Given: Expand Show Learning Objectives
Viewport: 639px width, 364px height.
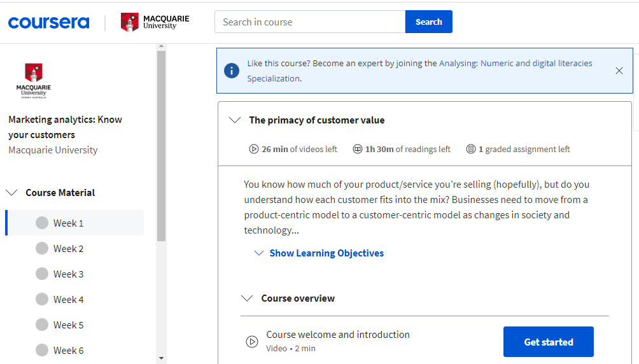Looking at the screenshot, I should 327,253.
